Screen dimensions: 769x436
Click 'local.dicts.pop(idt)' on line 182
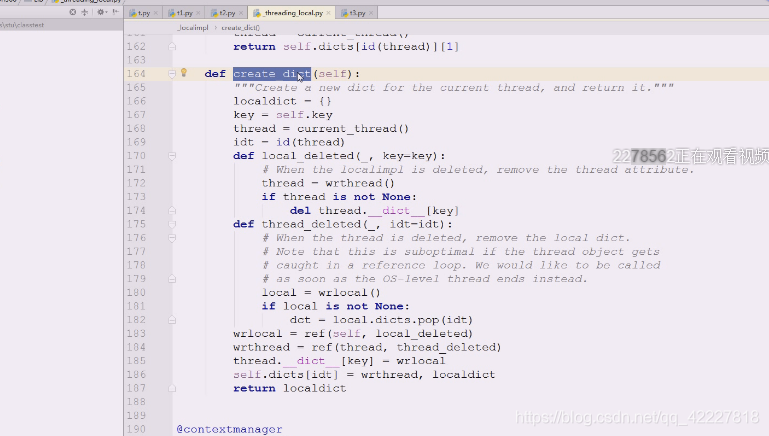click(403, 320)
